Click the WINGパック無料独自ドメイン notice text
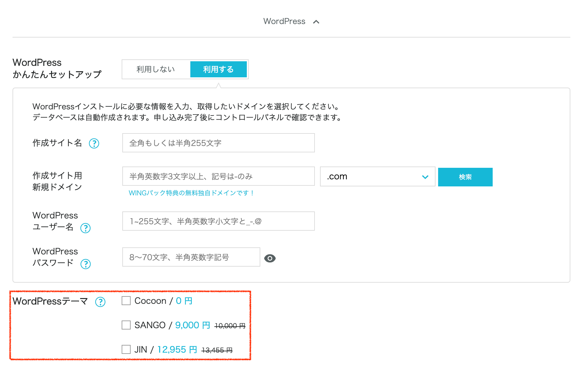 191,193
